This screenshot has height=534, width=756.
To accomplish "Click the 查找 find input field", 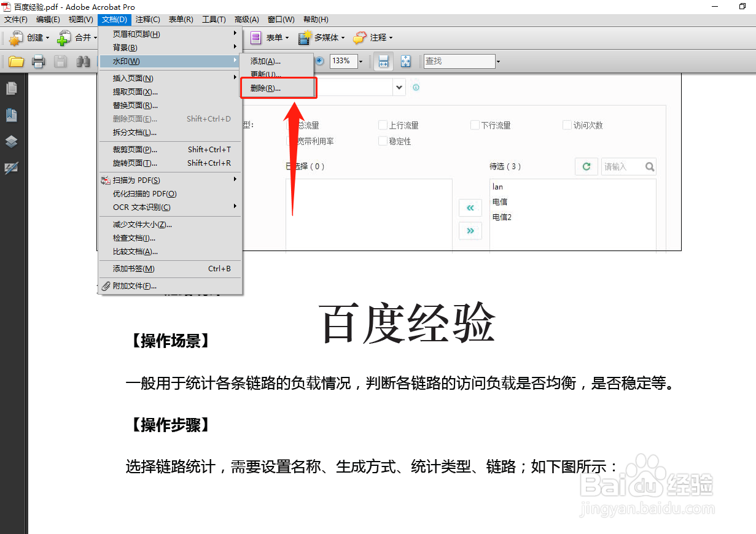I will (459, 61).
